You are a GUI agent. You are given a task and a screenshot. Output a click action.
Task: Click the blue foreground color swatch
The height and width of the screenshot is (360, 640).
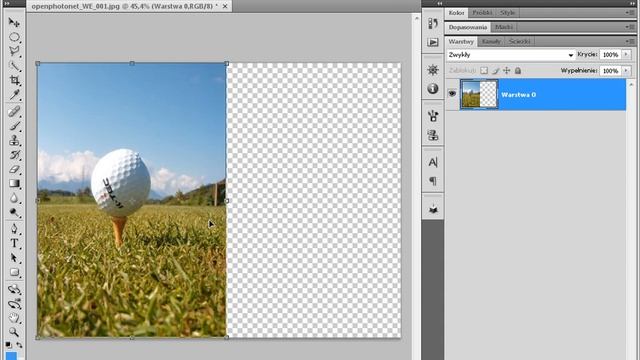point(11,356)
